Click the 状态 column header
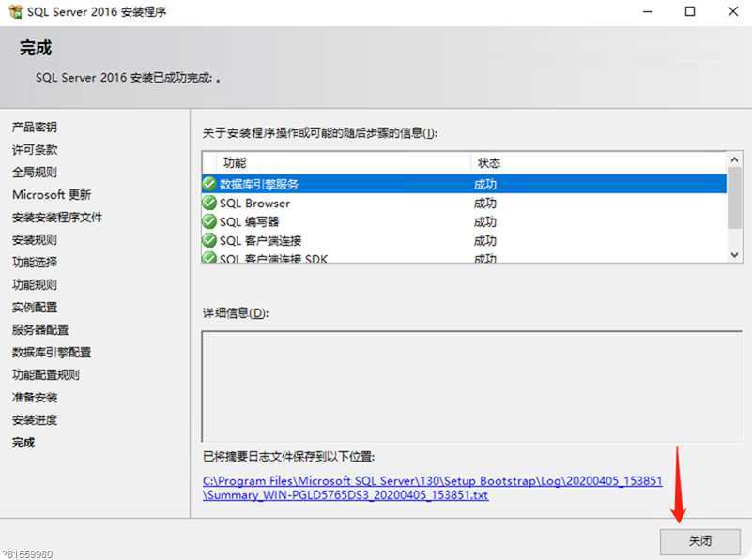752x560 pixels. pyautogui.click(x=599, y=163)
